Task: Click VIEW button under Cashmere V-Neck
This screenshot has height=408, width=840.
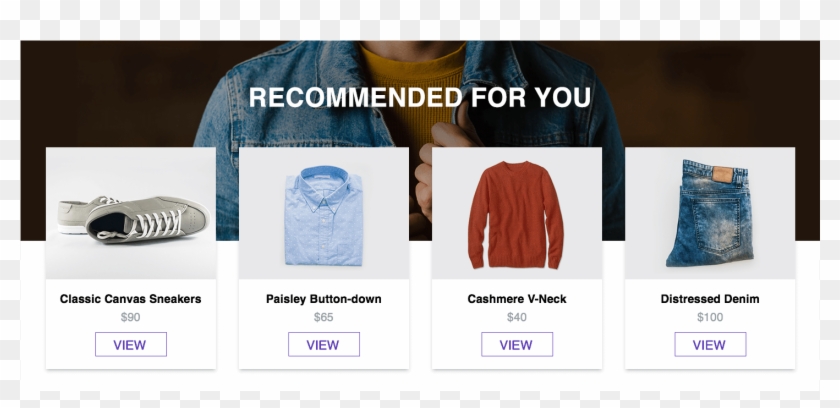Action: pyautogui.click(x=517, y=344)
